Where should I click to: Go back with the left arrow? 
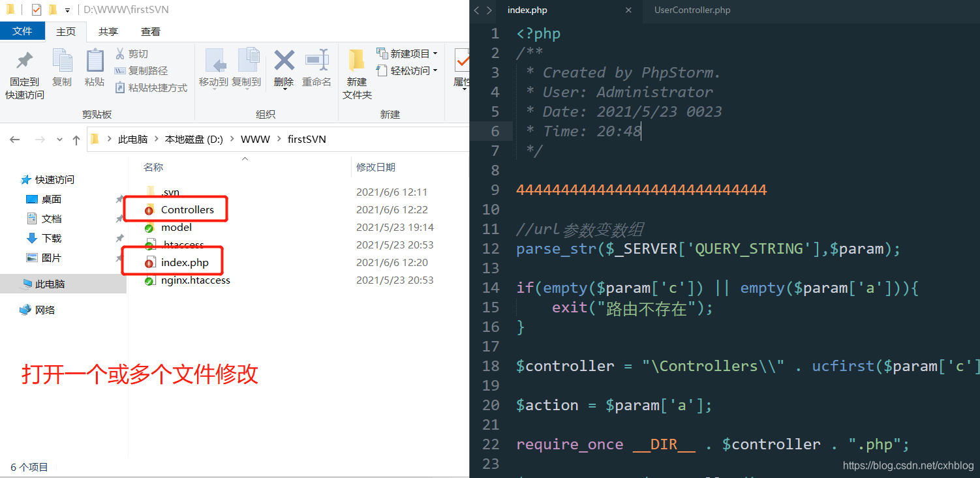tap(15, 140)
